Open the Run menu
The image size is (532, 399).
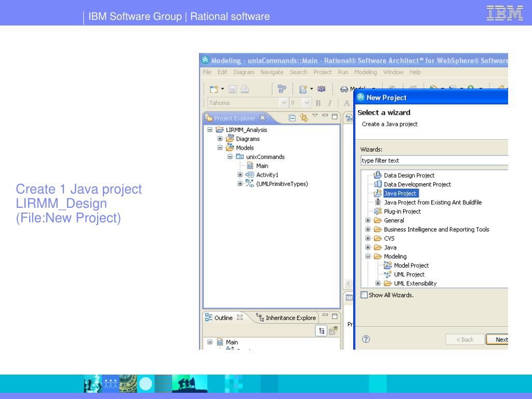(343, 72)
